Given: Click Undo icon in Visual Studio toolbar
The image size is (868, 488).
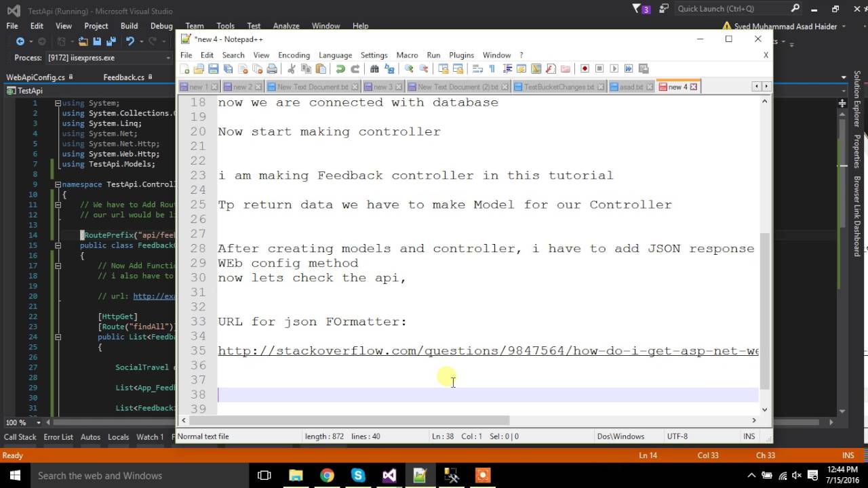Looking at the screenshot, I should (x=130, y=41).
